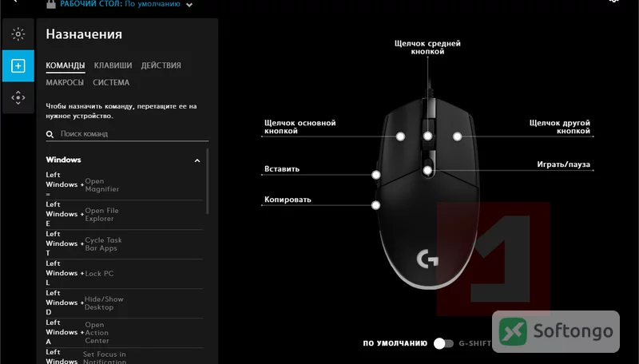Select the Open File Explorer command
This screenshot has height=364, width=639.
tap(125, 214)
